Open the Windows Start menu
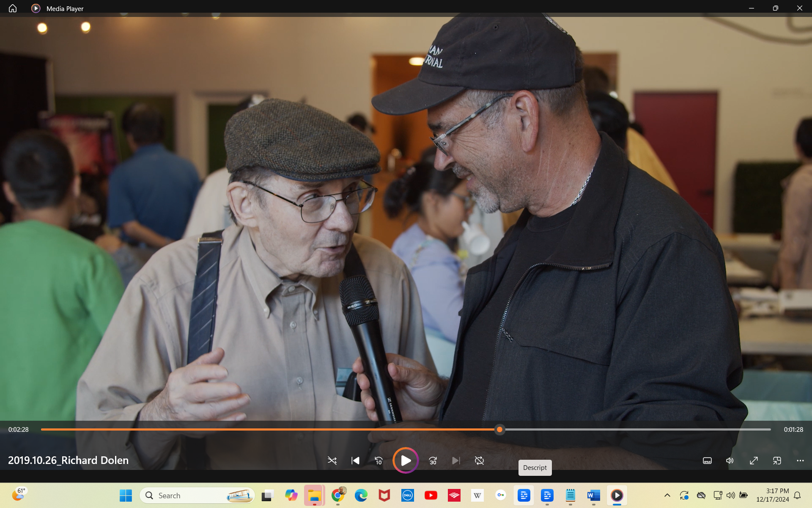812x508 pixels. 126,495
